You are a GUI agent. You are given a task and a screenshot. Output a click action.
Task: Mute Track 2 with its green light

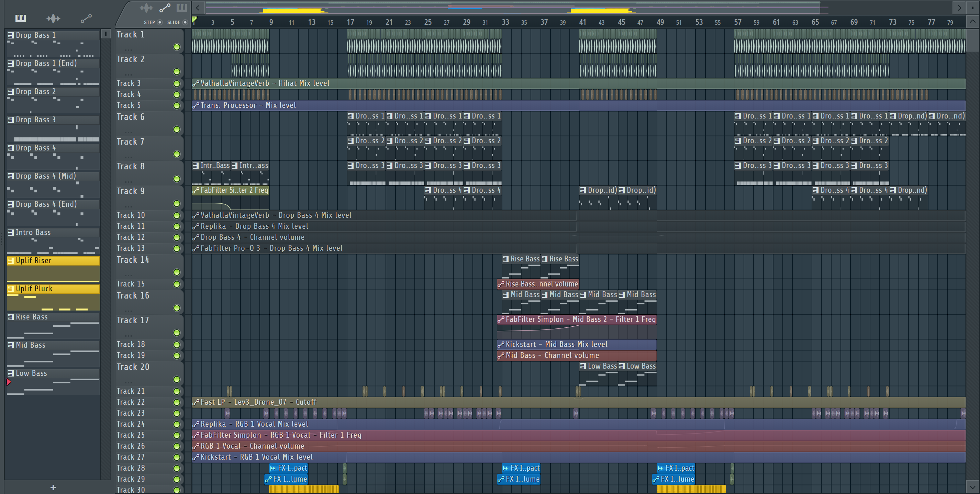pos(177,71)
